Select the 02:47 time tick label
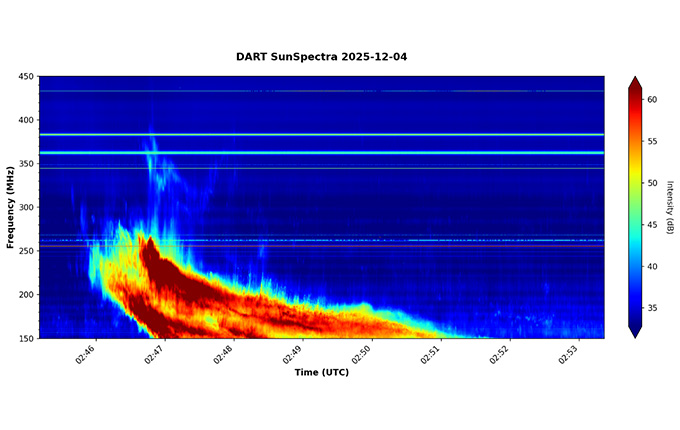 click(x=155, y=353)
